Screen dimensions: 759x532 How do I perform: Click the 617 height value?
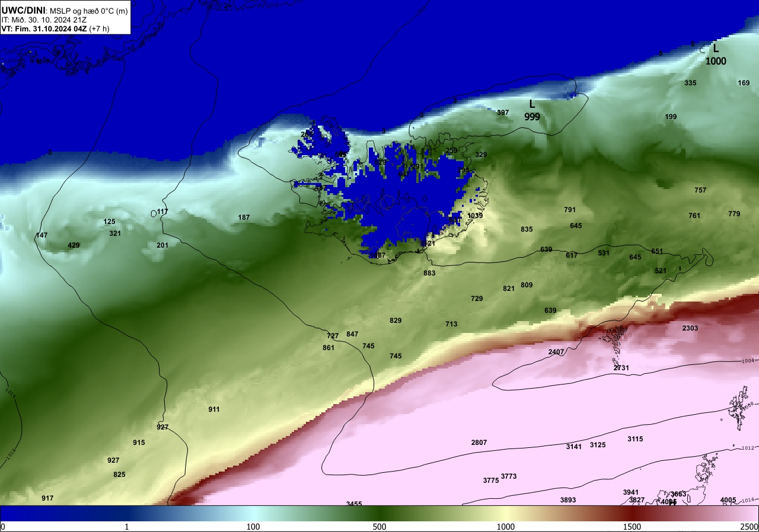pyautogui.click(x=572, y=255)
